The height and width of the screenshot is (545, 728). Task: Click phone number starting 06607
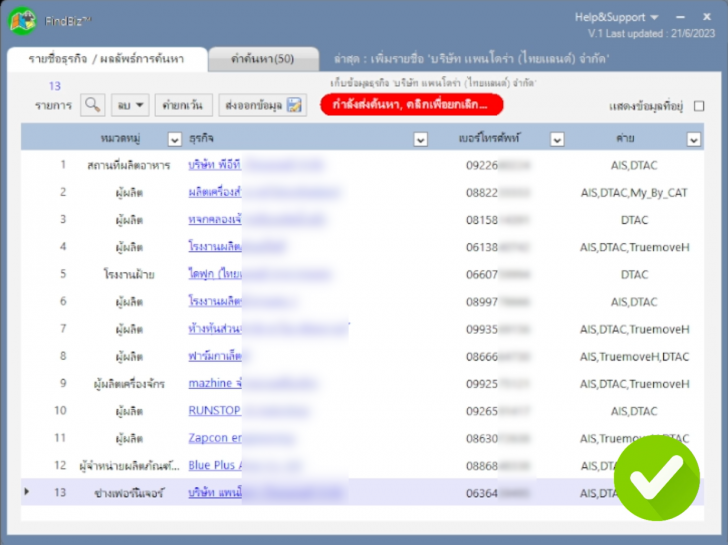[x=498, y=275]
